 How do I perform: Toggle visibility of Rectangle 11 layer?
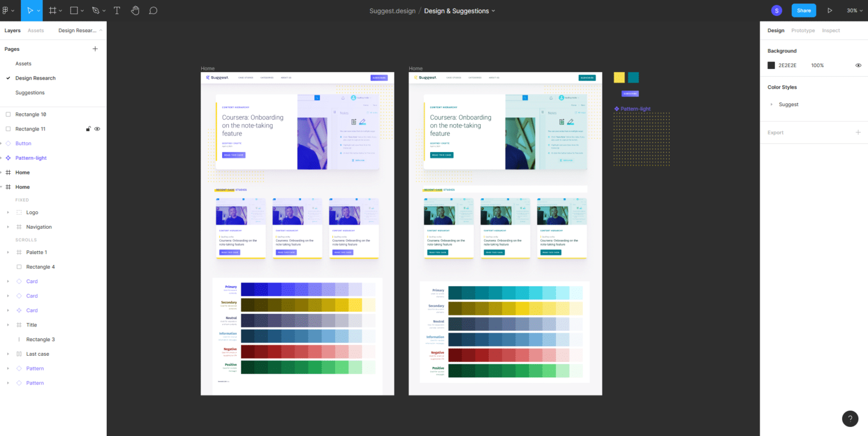point(97,129)
